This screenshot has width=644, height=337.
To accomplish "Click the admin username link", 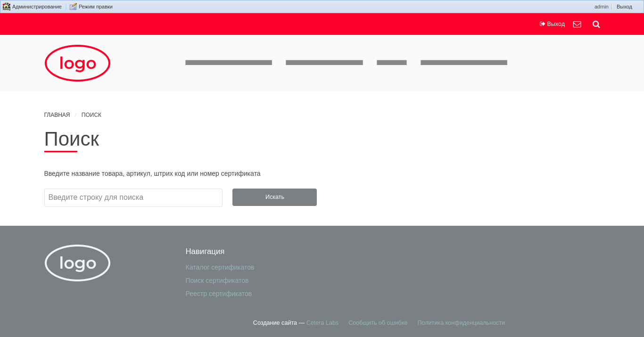I will click(x=601, y=7).
